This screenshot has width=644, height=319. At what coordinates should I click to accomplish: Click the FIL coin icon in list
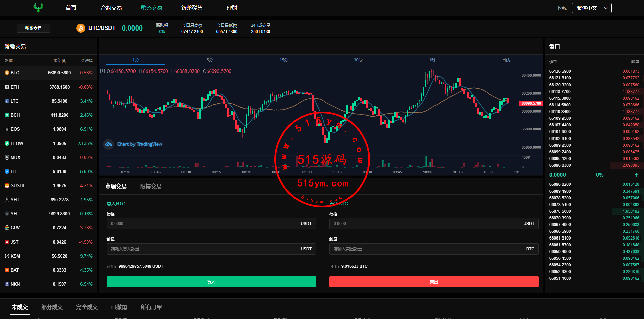point(7,171)
